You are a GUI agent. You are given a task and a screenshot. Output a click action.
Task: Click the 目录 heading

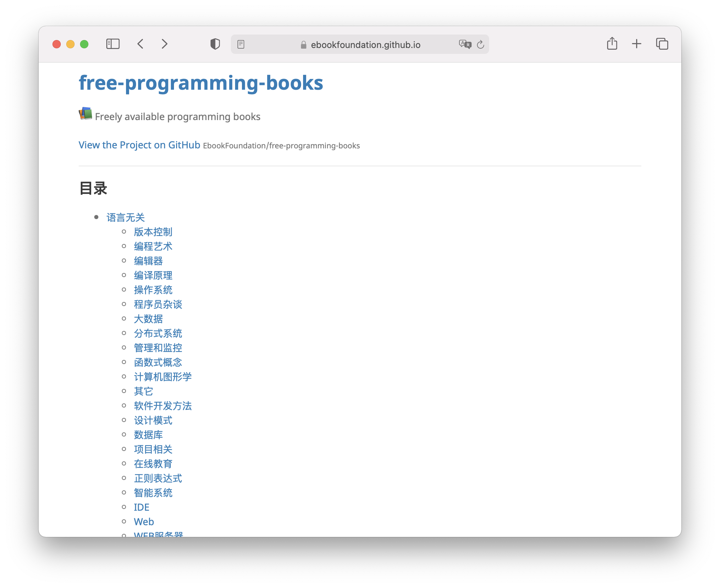(x=93, y=188)
